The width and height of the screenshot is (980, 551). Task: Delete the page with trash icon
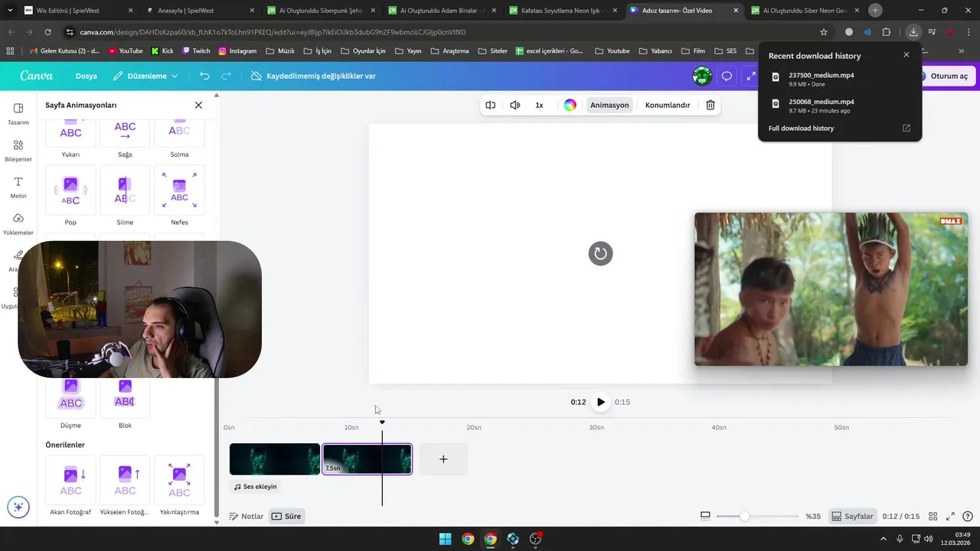[710, 105]
